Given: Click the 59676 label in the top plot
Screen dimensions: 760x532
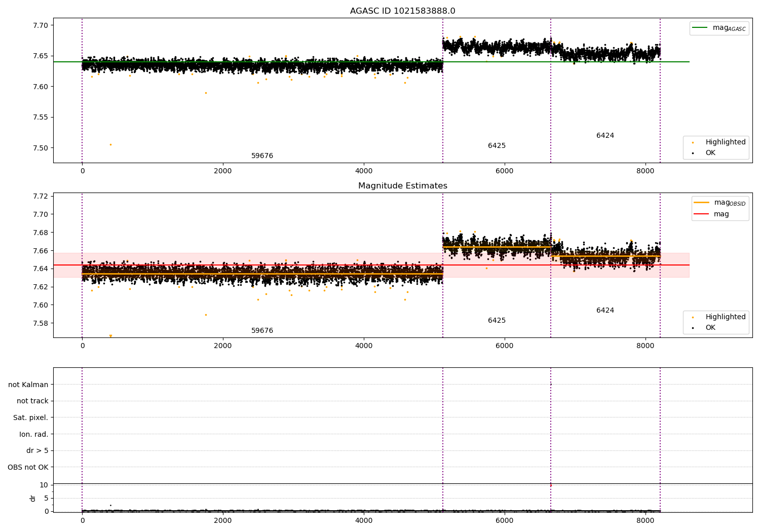Looking at the screenshot, I should [x=262, y=156].
